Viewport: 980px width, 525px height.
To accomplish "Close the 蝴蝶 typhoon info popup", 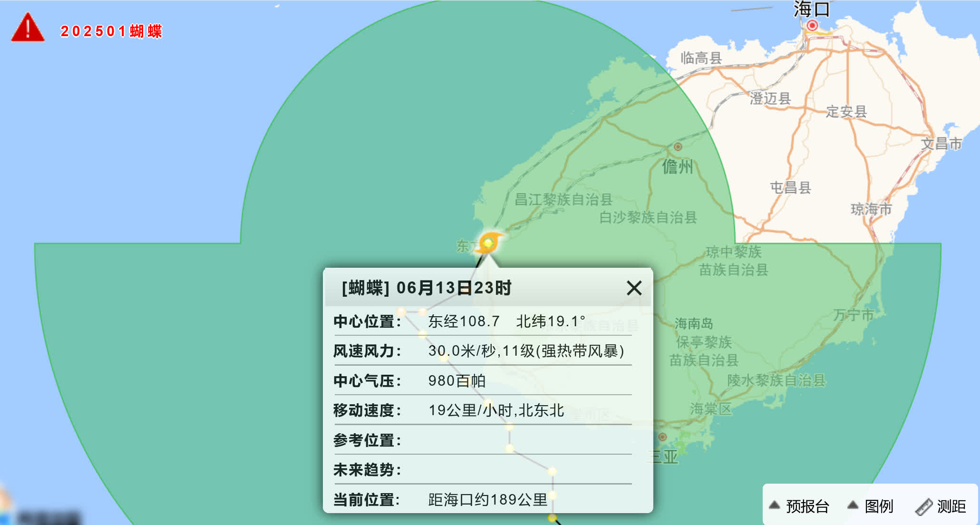I will point(634,288).
